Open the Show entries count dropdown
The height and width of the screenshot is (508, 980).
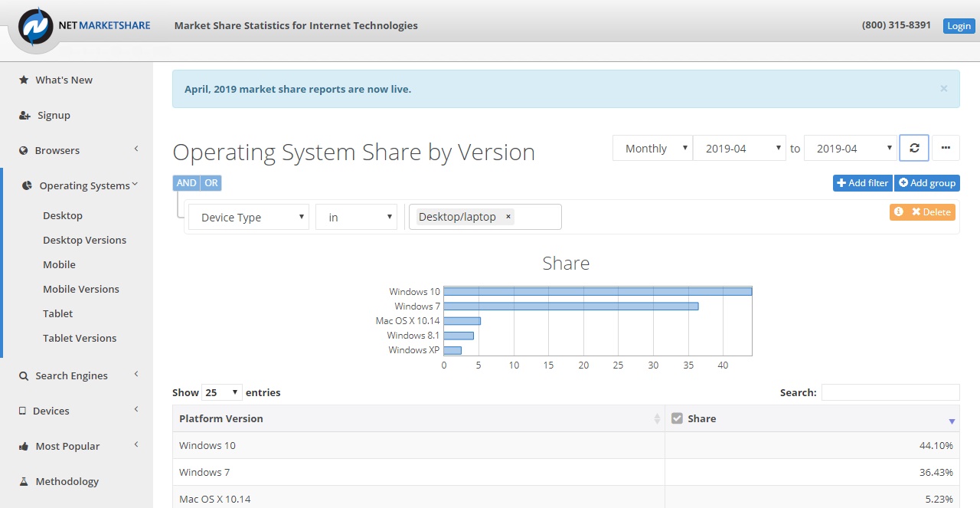(222, 392)
